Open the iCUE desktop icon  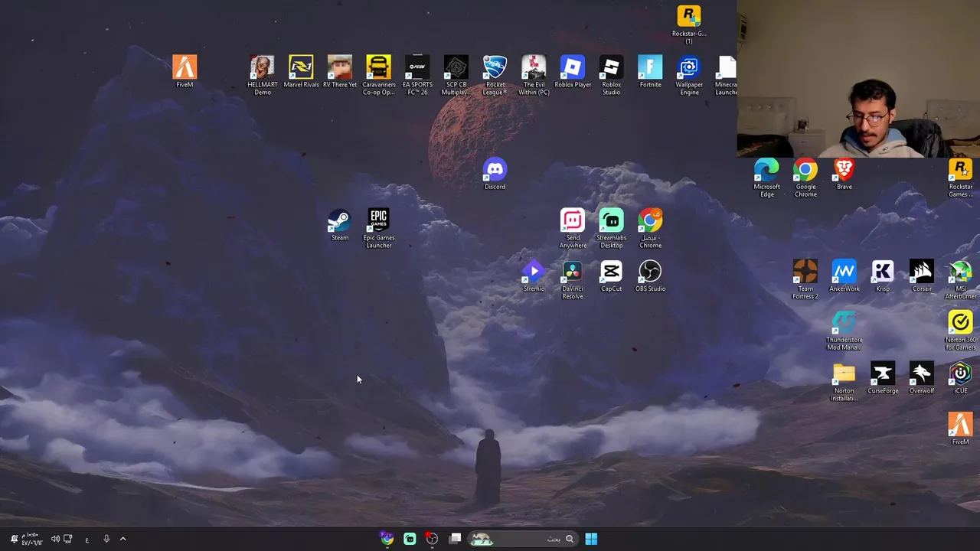coord(960,377)
